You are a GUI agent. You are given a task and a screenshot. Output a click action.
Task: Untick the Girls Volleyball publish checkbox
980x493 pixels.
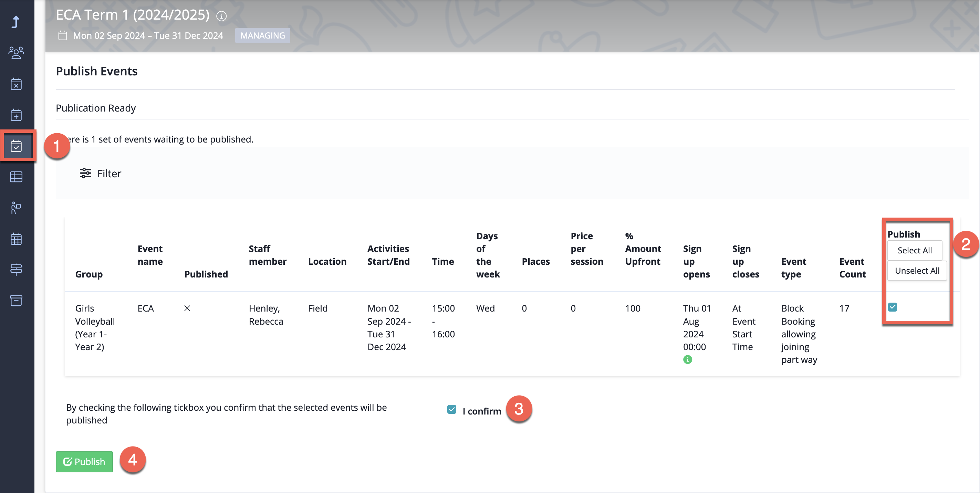click(x=893, y=307)
